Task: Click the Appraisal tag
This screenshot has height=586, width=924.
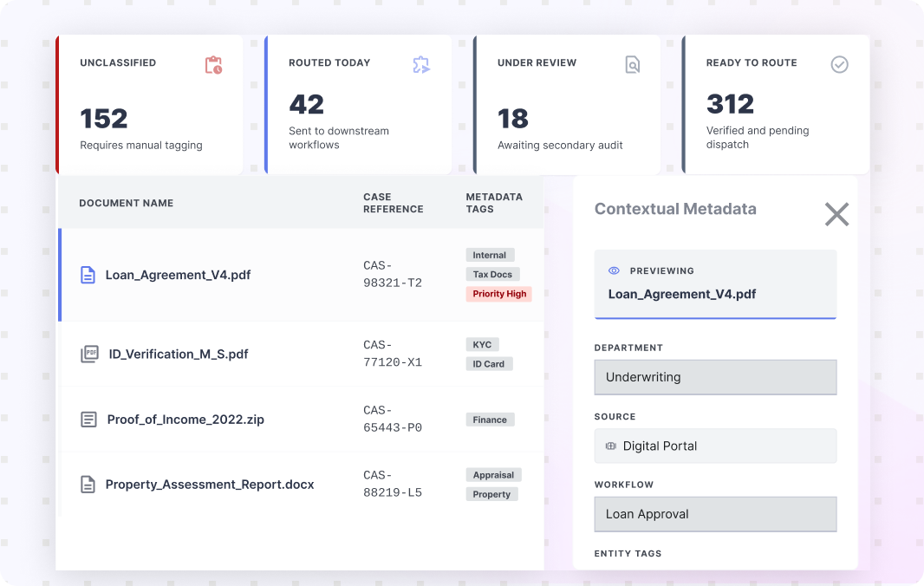Action: [x=493, y=474]
